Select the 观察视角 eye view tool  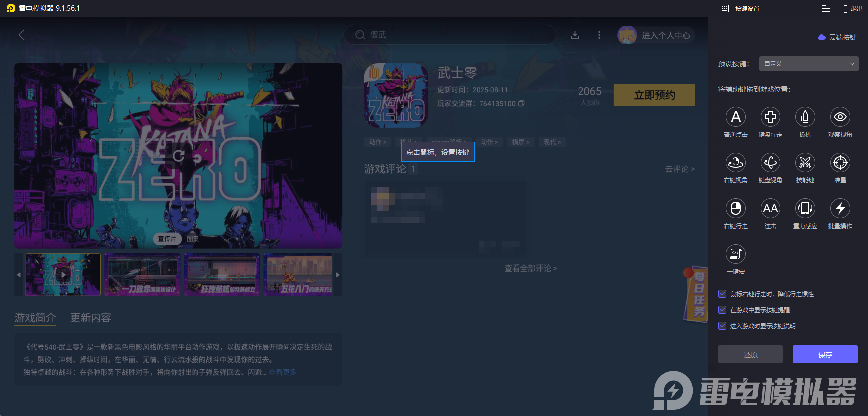point(840,117)
